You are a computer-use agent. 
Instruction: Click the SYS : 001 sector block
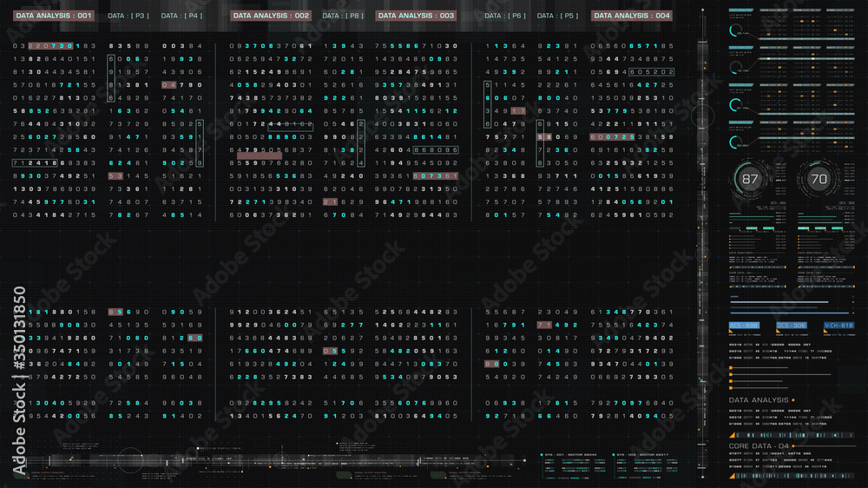[573, 465]
